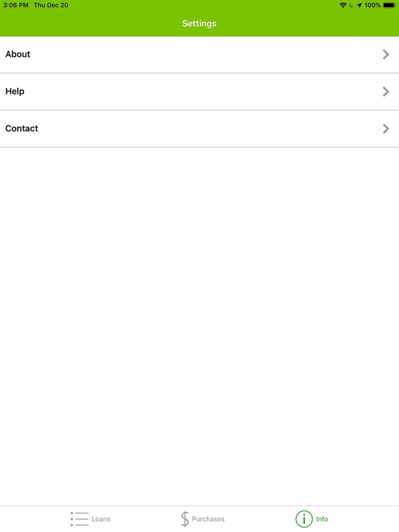This screenshot has height=532, width=399.
Task: Expand the Help row chevron
Action: point(386,91)
